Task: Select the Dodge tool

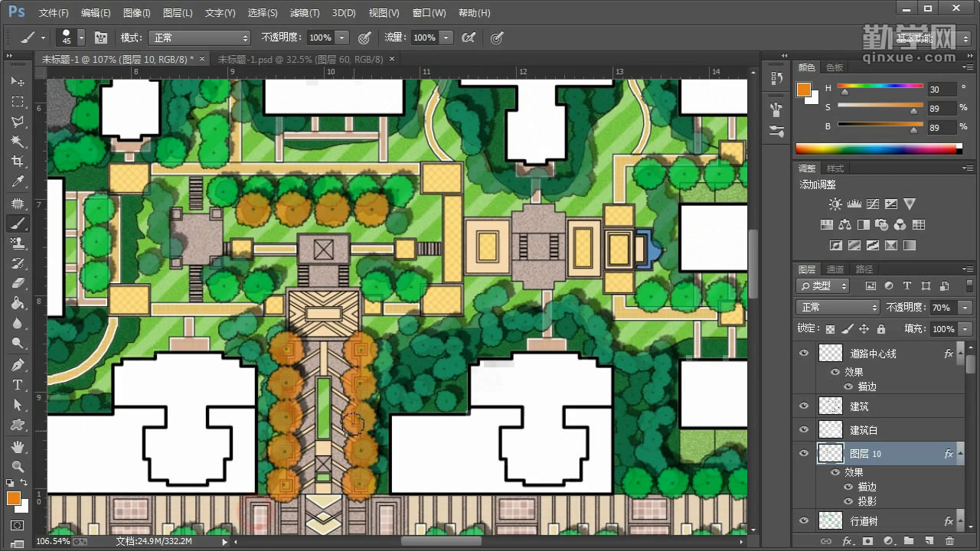Action: [x=17, y=343]
